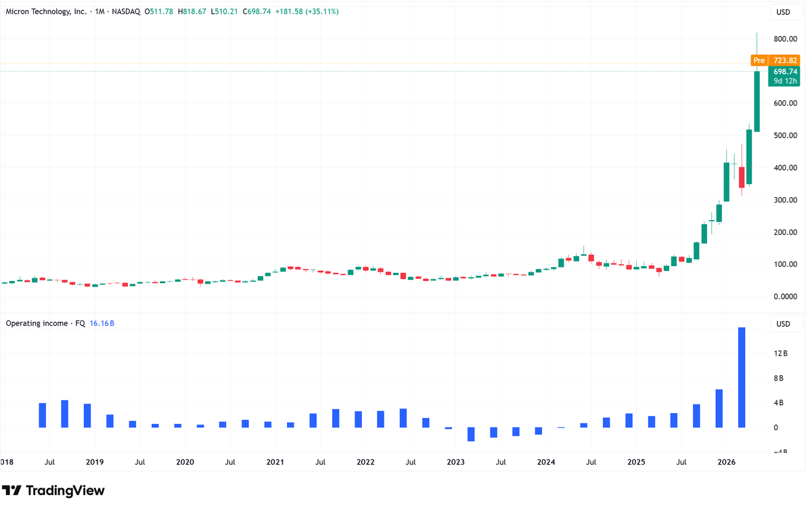The width and height of the screenshot is (812, 510).
Task: Click the Micron Technology, Inc. symbol title
Action: click(45, 12)
